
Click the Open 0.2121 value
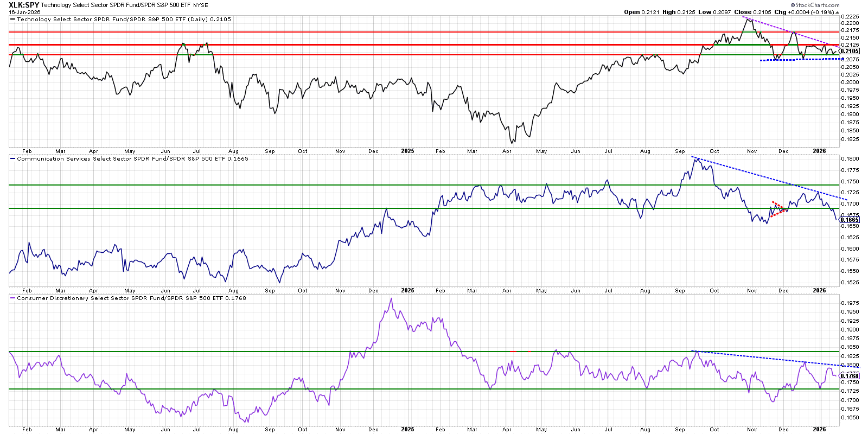(x=641, y=12)
